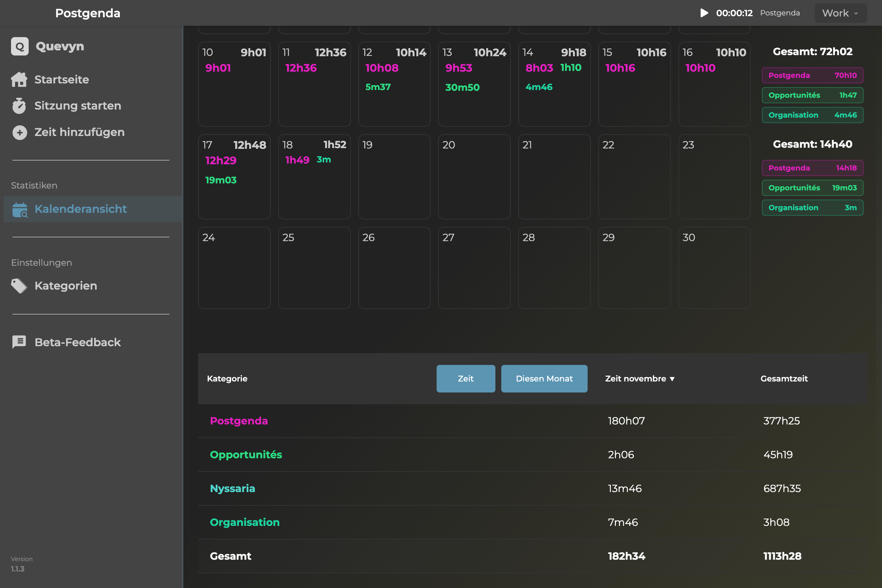Click the 30m50 entry on day 13
Image resolution: width=882 pixels, height=588 pixels.
coord(462,87)
